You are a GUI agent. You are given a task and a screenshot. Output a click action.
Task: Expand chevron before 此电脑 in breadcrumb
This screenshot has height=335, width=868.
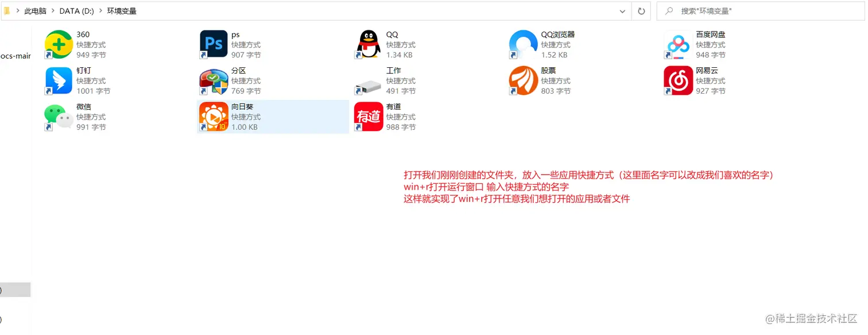[x=18, y=11]
